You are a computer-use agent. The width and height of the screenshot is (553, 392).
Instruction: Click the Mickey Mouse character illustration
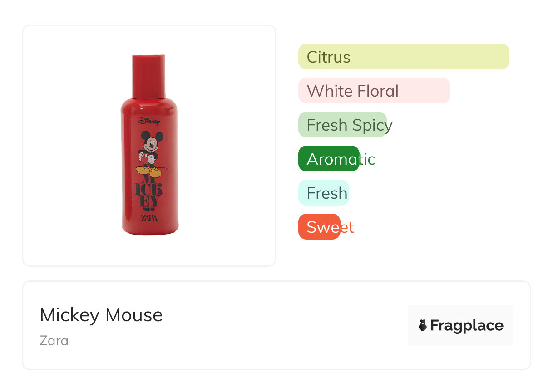tap(150, 153)
